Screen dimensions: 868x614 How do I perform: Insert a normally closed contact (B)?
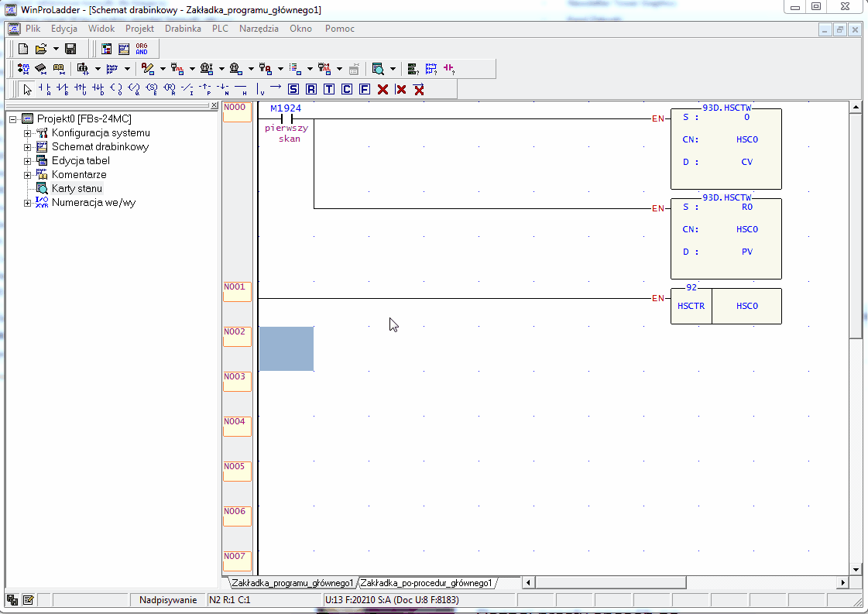point(63,89)
